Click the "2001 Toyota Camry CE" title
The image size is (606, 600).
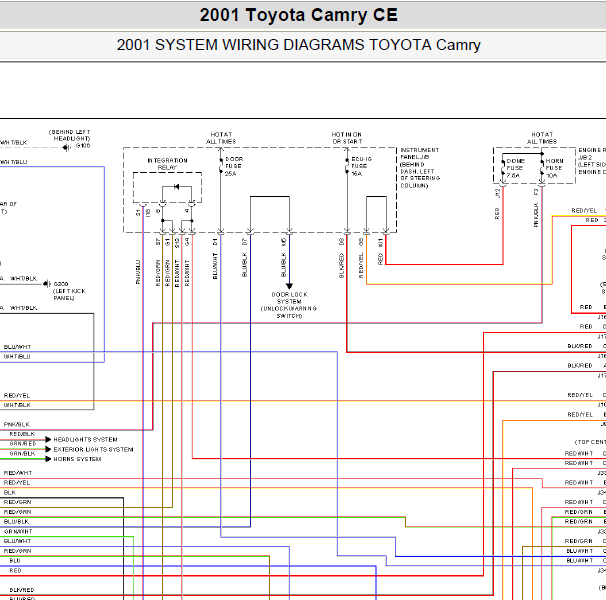pos(298,15)
